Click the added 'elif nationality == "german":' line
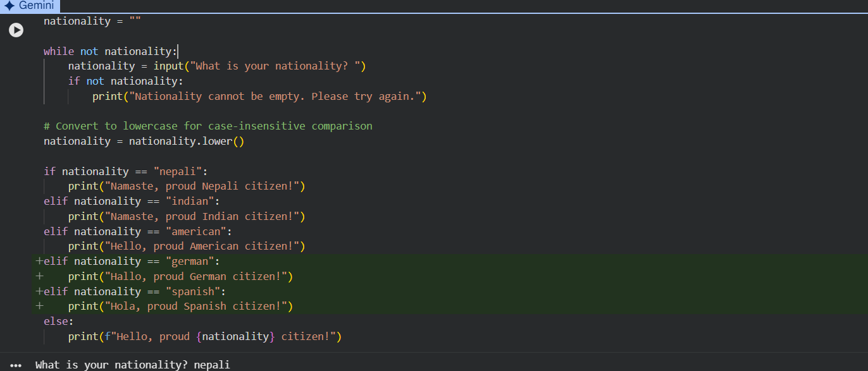The width and height of the screenshot is (868, 371). pos(132,261)
